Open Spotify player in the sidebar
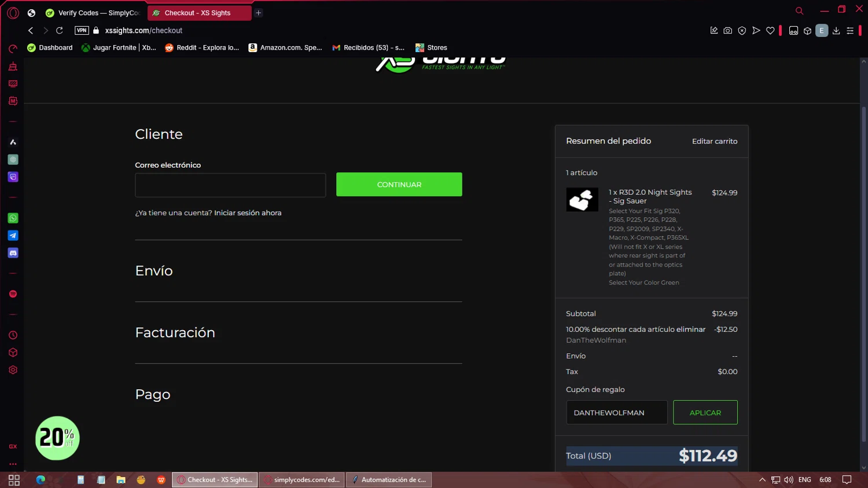 coord(13,294)
